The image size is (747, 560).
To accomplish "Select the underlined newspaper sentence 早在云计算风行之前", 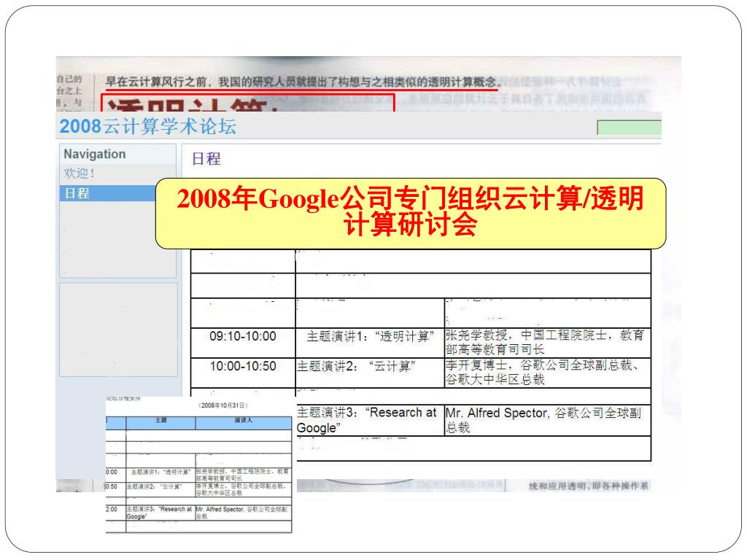I will pyautogui.click(x=301, y=82).
